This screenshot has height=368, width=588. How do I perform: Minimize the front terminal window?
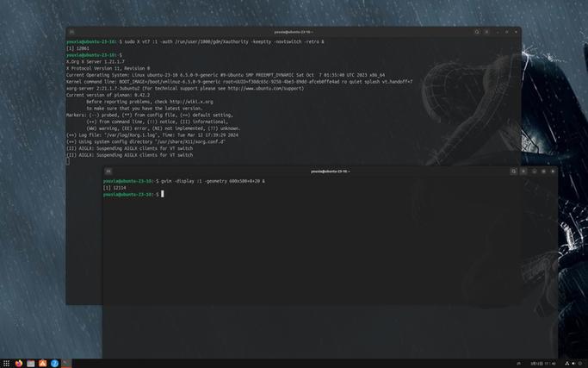(535, 172)
